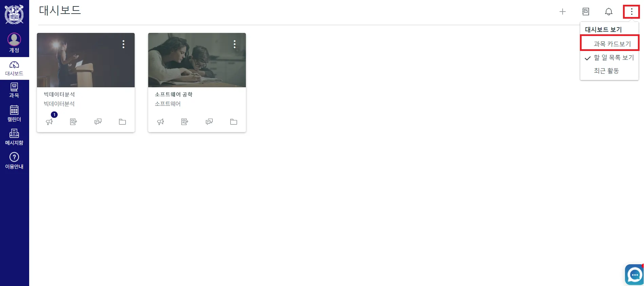Open the chat support bubble icon
Screen dimensions: 644x286
click(635, 274)
